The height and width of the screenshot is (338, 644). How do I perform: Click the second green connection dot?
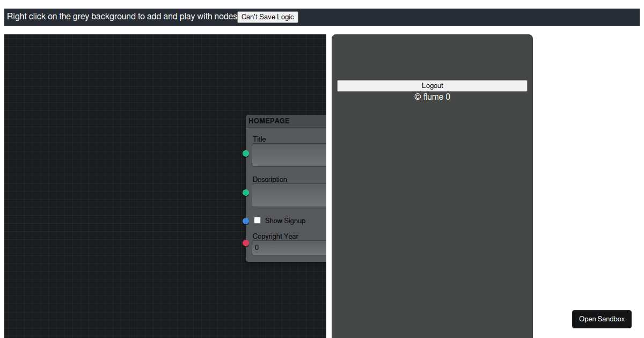click(246, 193)
